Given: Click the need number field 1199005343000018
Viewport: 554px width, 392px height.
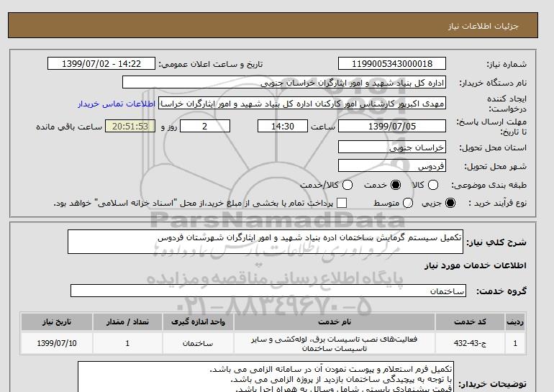Looking at the screenshot, I should coord(392,63).
